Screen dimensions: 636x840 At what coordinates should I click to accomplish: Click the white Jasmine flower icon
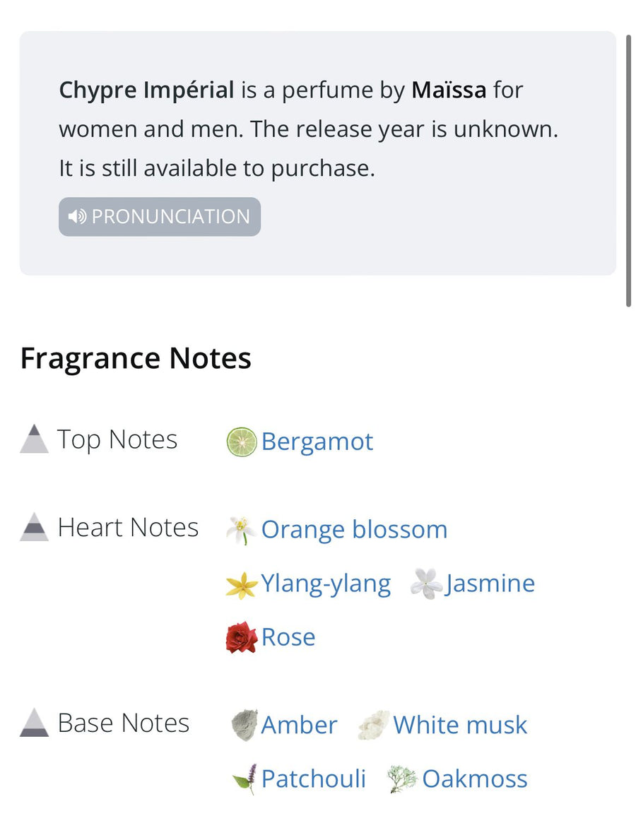pyautogui.click(x=426, y=584)
